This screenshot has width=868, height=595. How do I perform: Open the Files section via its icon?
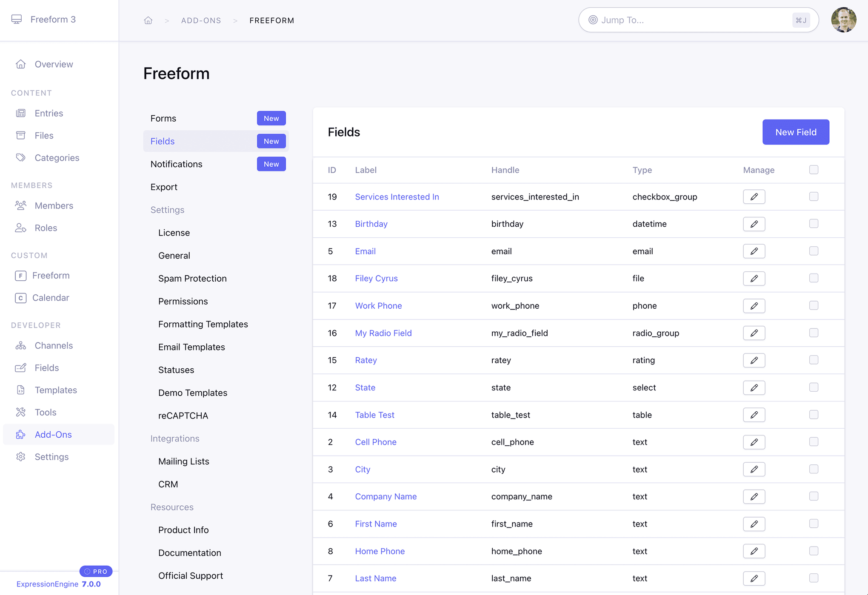21,135
